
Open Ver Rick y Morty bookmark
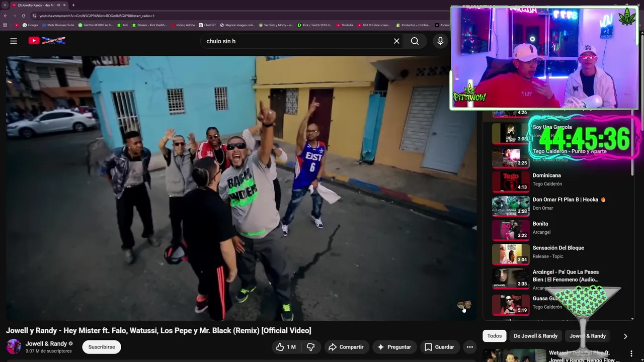(x=276, y=25)
